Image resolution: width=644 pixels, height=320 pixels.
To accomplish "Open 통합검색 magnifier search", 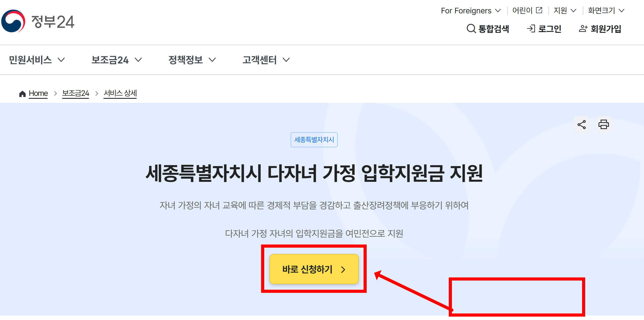I will click(471, 28).
